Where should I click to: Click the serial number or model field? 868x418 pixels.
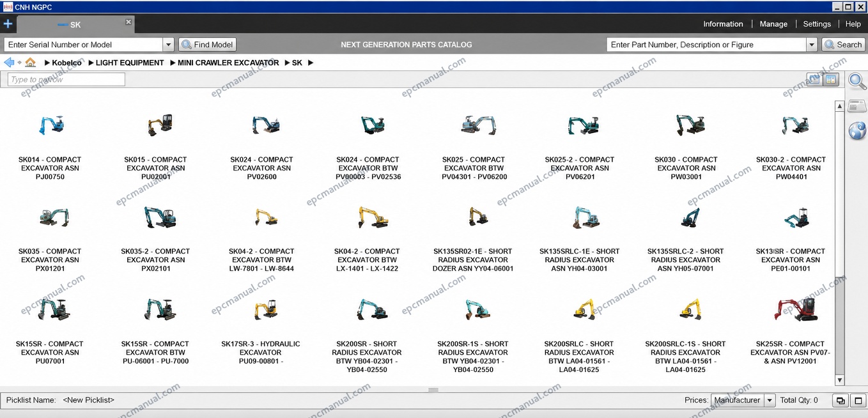pos(83,45)
